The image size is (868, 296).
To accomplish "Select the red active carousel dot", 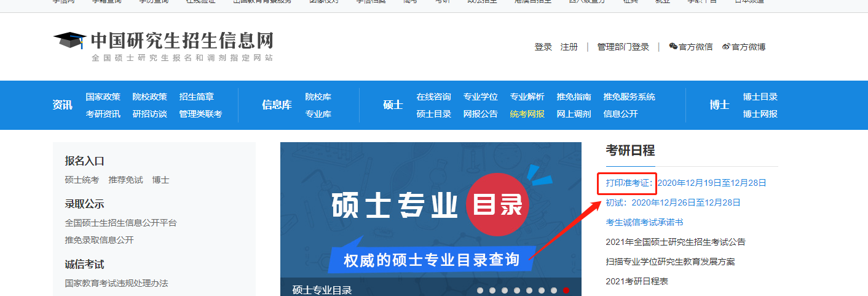I will pyautogui.click(x=566, y=290).
